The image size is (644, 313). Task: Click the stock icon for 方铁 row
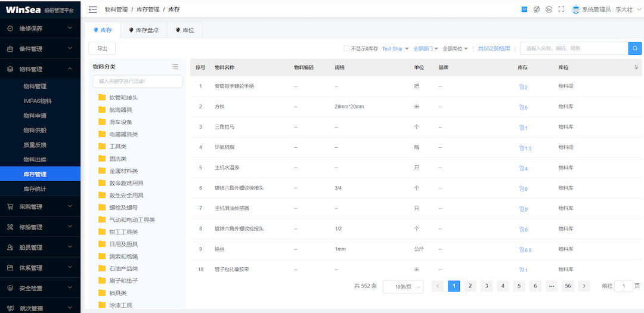click(x=522, y=107)
